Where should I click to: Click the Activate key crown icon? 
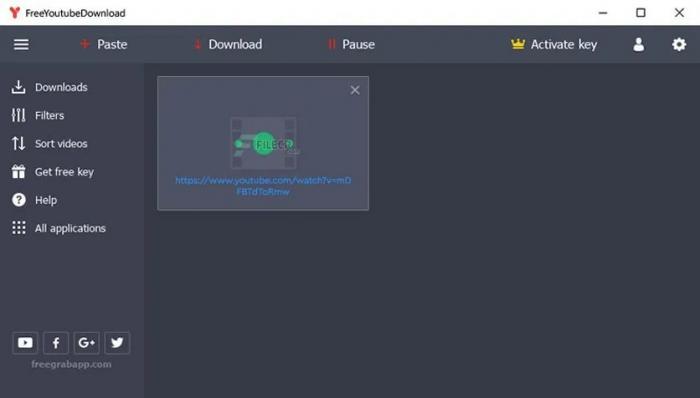click(x=518, y=44)
